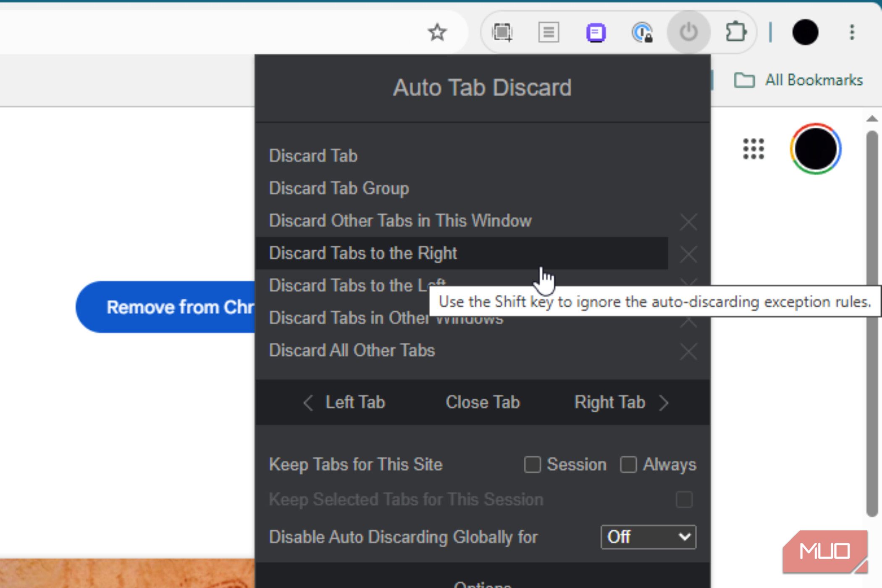Click the Auto Tab Discard popup title
The height and width of the screenshot is (588, 882).
coord(482,87)
